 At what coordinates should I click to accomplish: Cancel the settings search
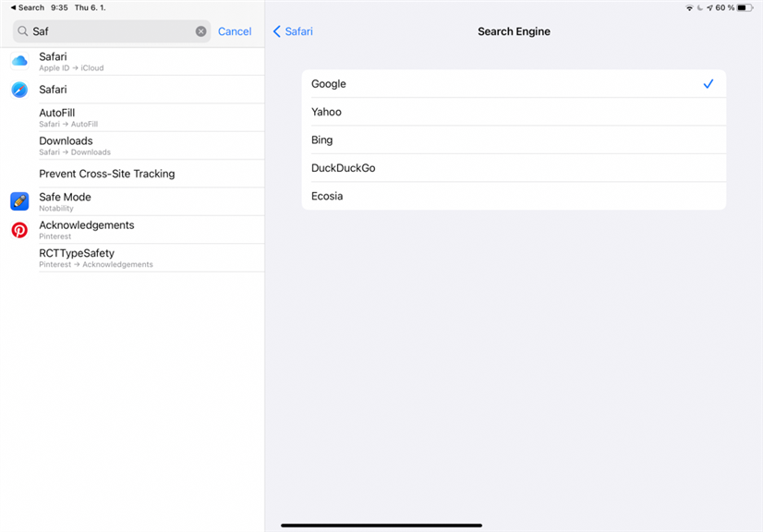pos(235,31)
